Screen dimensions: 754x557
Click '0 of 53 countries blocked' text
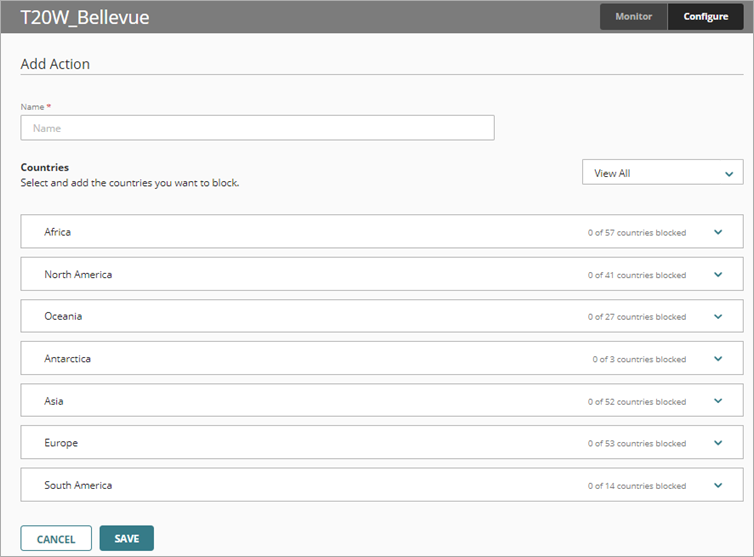coord(637,443)
